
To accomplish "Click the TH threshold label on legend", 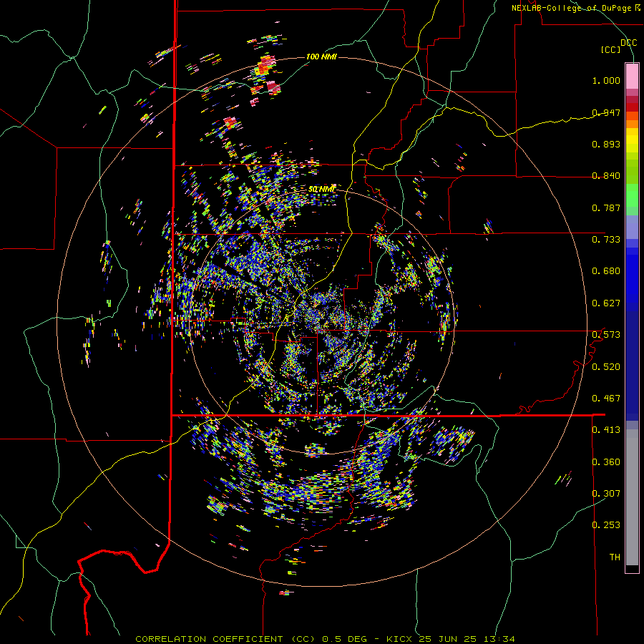I will (615, 557).
